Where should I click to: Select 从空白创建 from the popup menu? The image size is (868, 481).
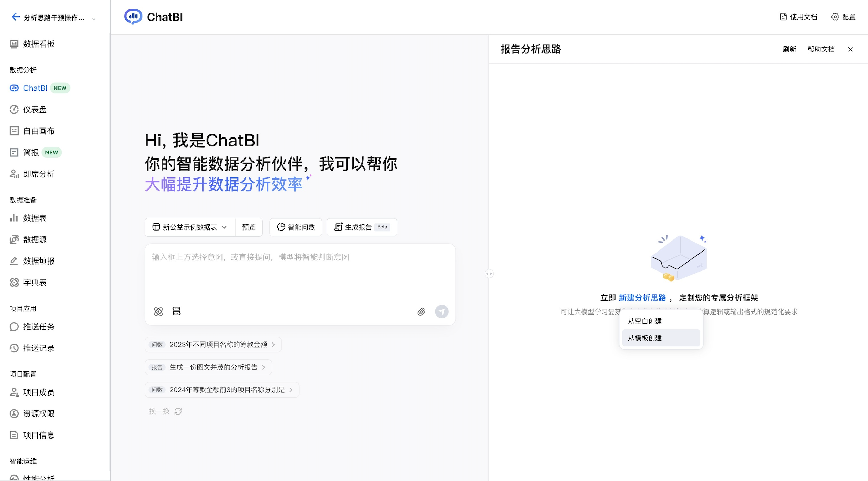pos(644,321)
